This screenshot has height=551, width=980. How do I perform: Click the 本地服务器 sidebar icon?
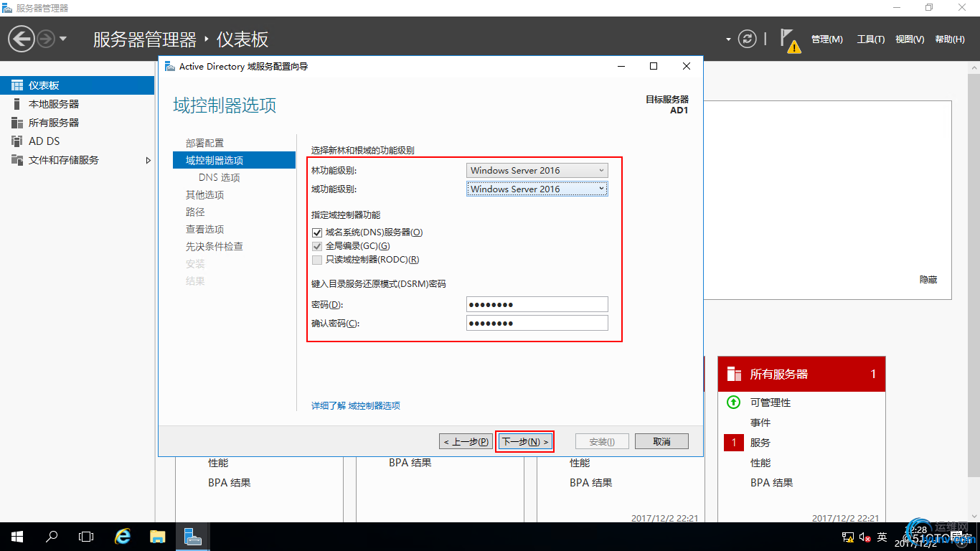pos(17,104)
